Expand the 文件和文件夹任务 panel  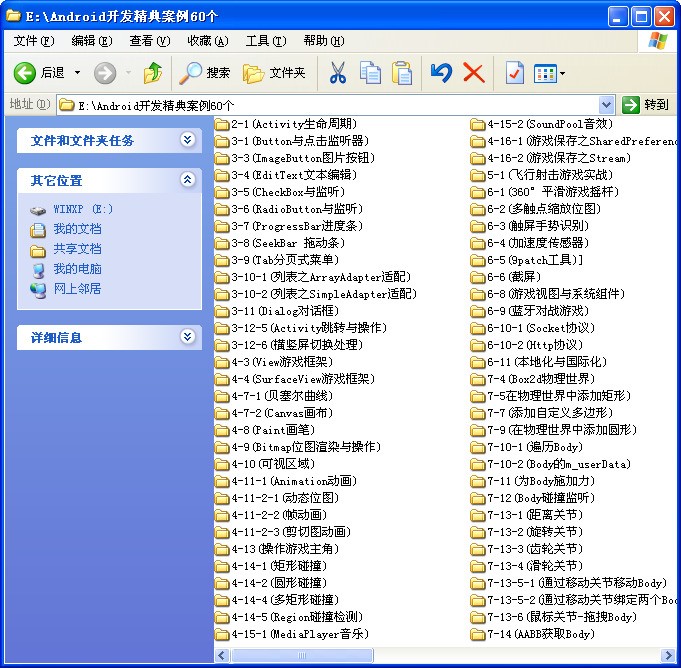pyautogui.click(x=188, y=140)
